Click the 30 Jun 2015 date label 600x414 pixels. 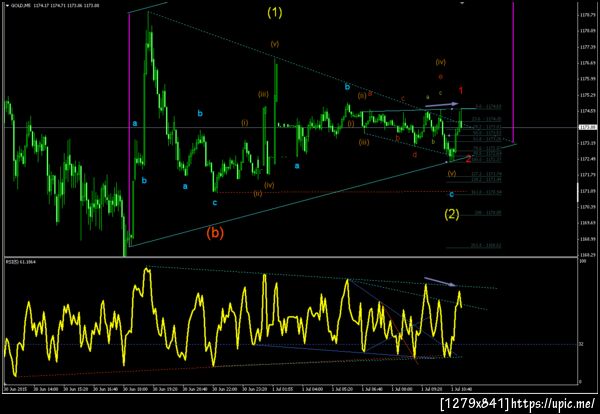(x=14, y=389)
